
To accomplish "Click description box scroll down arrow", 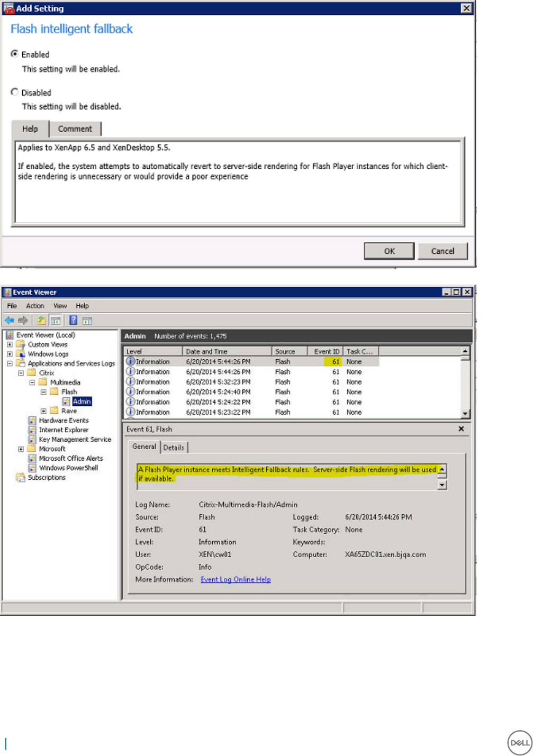I will tap(442, 485).
